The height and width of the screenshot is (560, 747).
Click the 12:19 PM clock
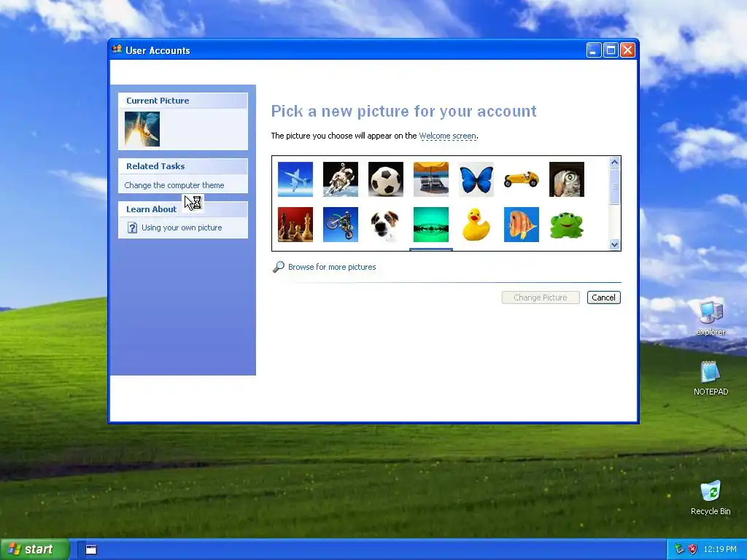(720, 550)
